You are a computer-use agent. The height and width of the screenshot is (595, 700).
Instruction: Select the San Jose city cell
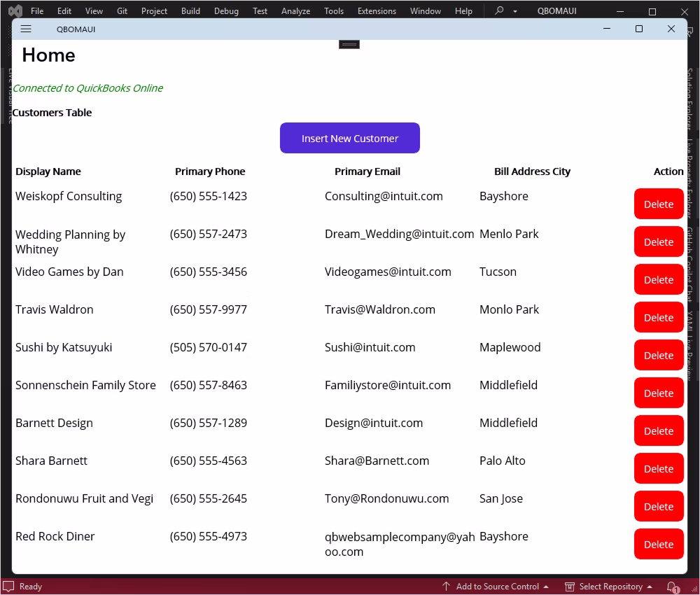(501, 498)
